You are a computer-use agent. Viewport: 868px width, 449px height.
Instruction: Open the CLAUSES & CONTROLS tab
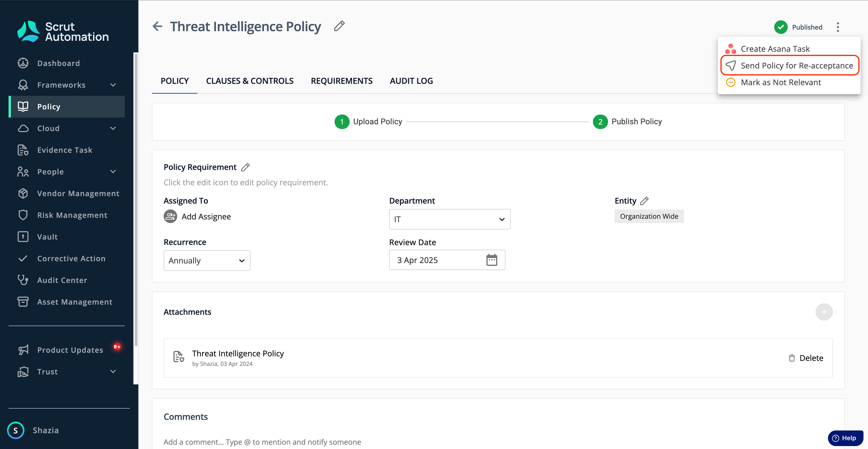[250, 81]
